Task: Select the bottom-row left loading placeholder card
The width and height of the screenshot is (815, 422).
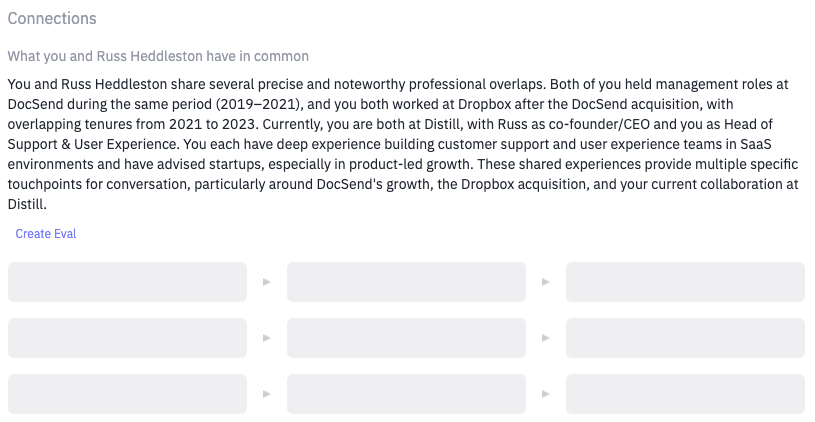Action: 127,394
